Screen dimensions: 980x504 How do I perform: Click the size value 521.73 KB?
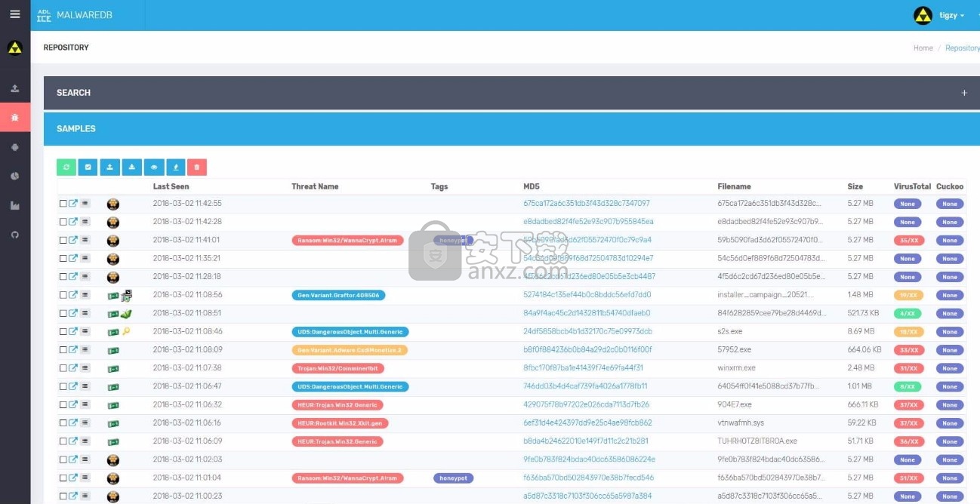(864, 314)
